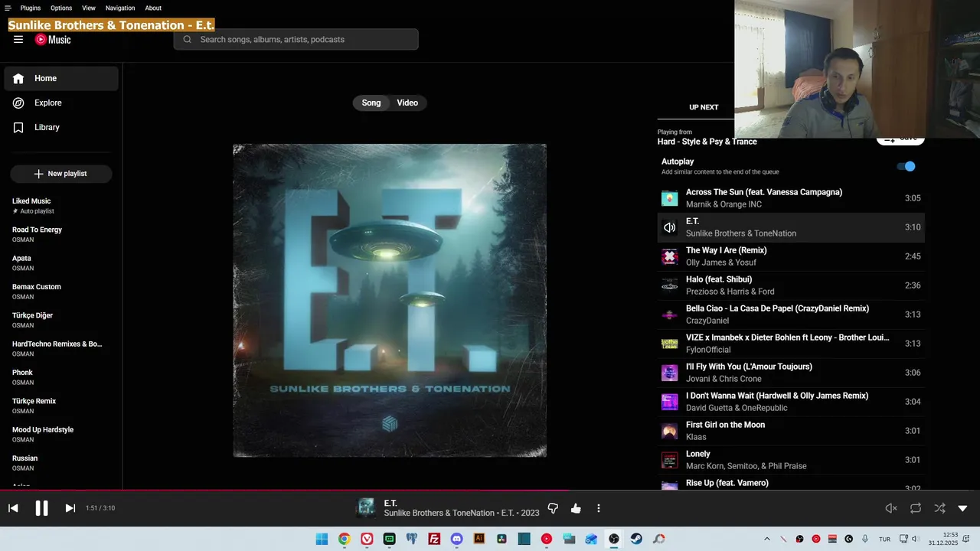This screenshot has height=551, width=980.
Task: Play Across The Sun from the queue
Action: (x=791, y=198)
